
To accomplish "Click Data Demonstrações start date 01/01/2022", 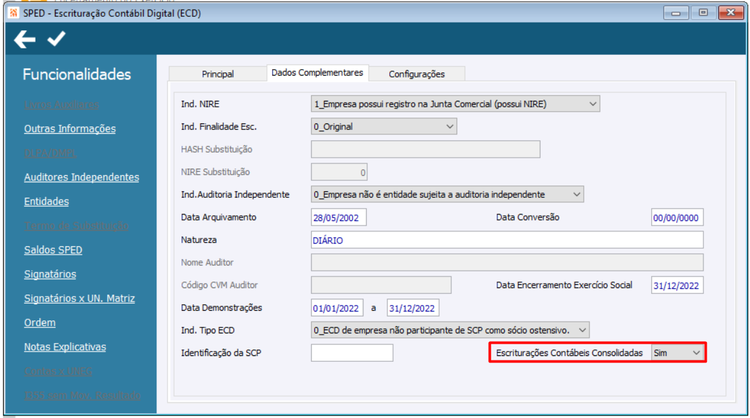I will (x=337, y=308).
